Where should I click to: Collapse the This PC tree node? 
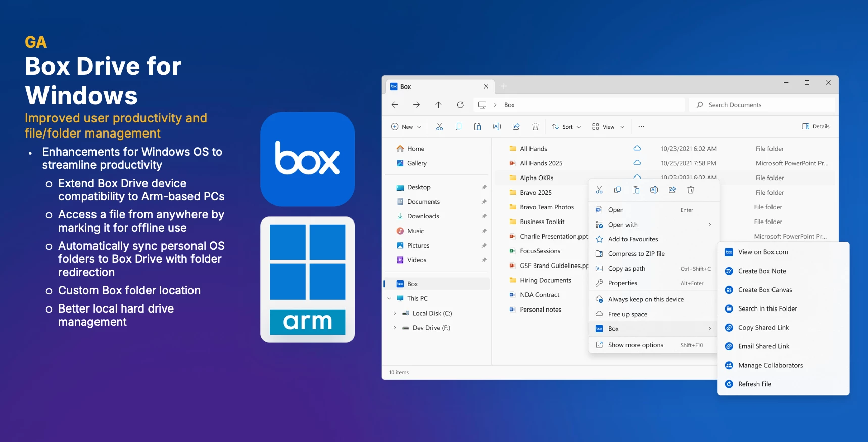(x=389, y=298)
